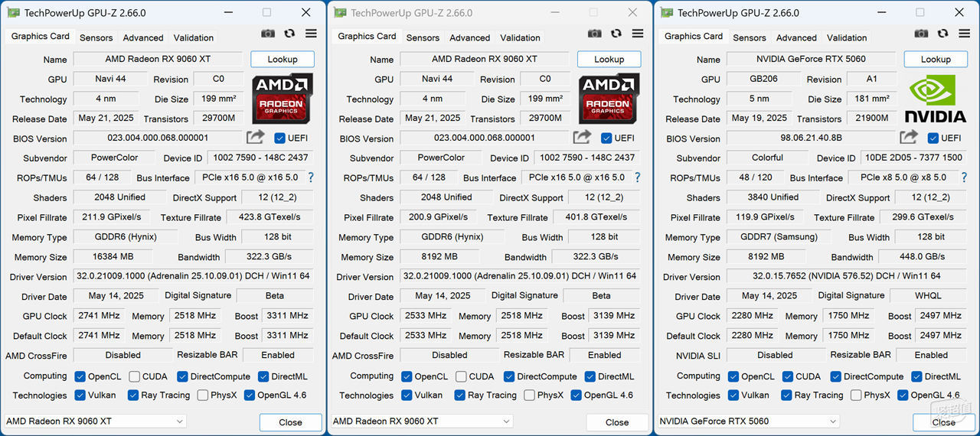This screenshot has height=436, width=980.
Task: Click the BIOS export icon in NVIDIA window
Action: coord(909,137)
